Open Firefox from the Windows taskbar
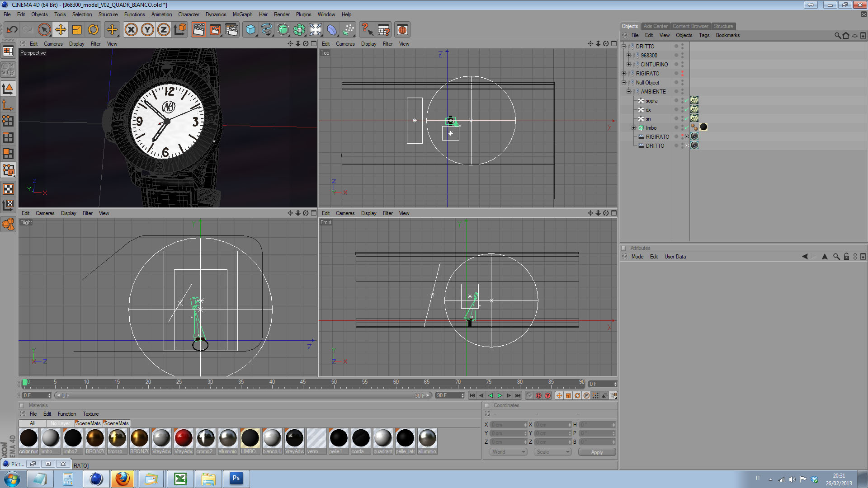868x488 pixels. pyautogui.click(x=122, y=479)
